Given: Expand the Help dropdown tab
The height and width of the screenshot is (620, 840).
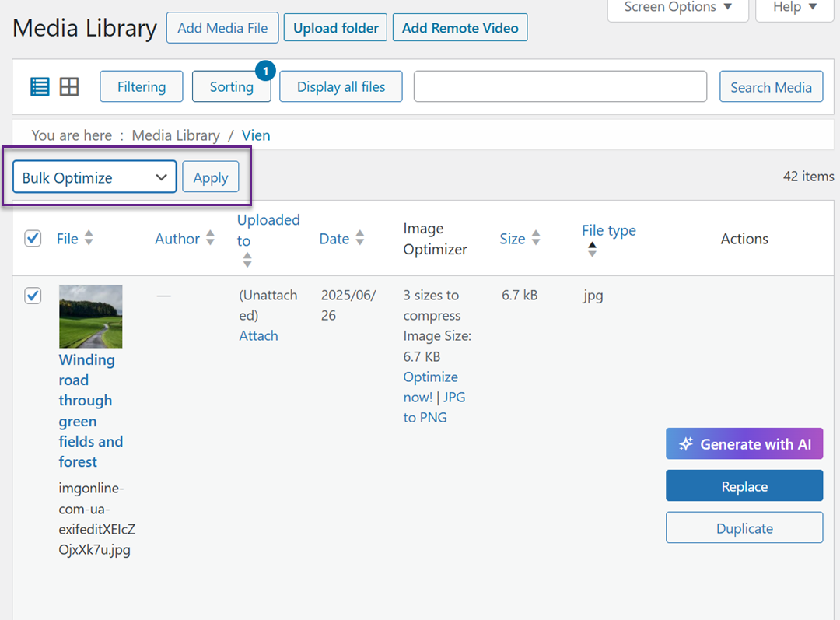Looking at the screenshot, I should point(794,8).
